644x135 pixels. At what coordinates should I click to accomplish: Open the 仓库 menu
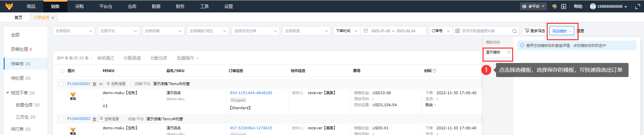tap(132, 6)
